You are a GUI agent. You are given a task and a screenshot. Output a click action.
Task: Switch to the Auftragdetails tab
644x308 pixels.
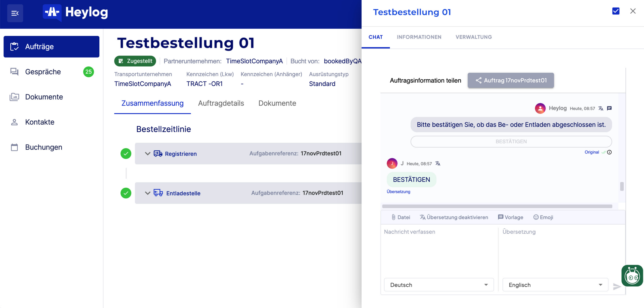click(x=221, y=103)
